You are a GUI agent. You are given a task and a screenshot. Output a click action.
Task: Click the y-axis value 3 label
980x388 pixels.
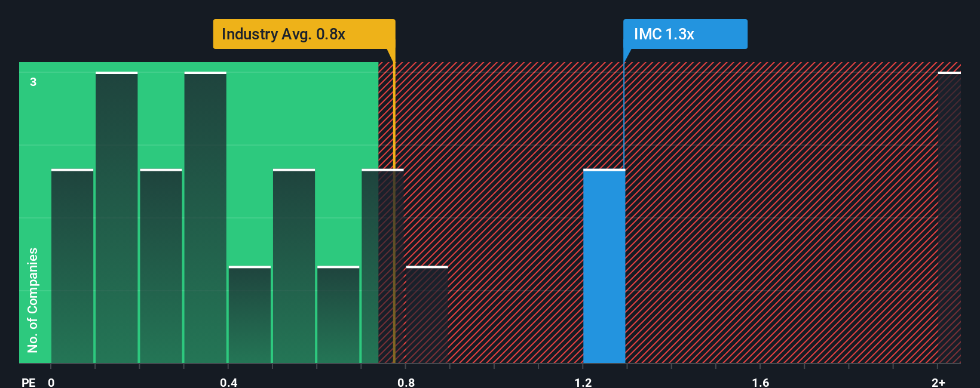click(x=33, y=82)
